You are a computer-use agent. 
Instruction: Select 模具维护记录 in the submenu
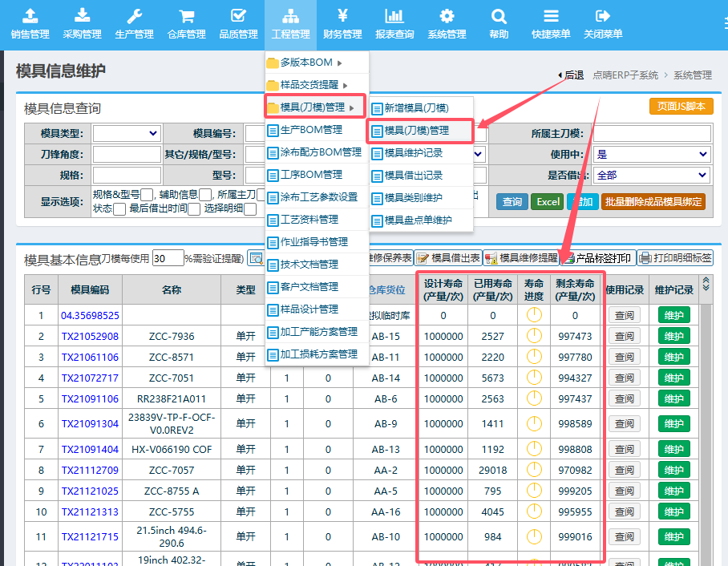(x=413, y=152)
